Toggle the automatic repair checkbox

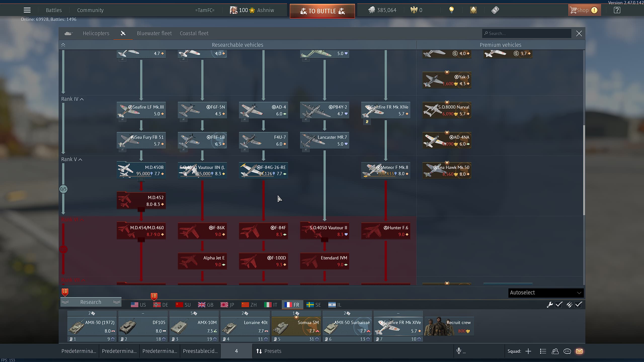(559, 305)
